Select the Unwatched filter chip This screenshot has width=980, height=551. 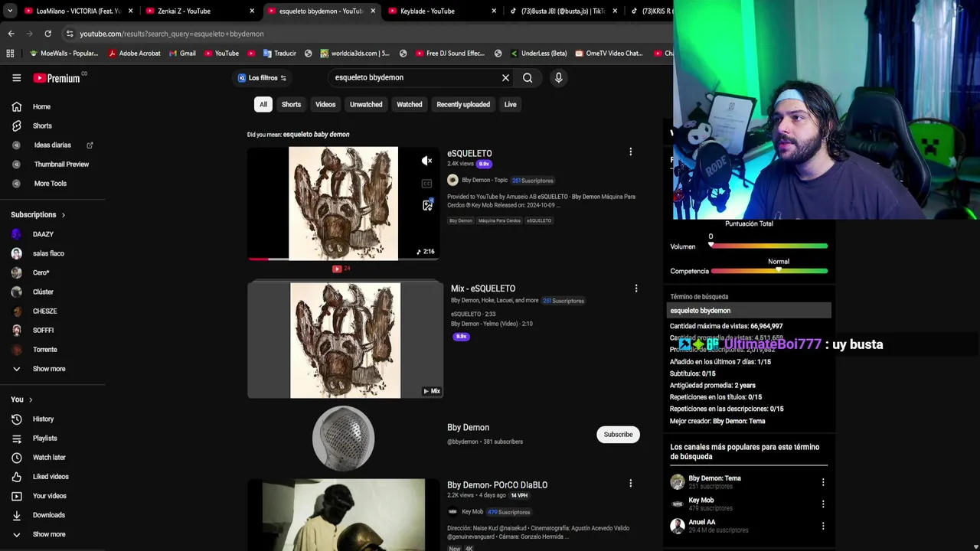click(x=366, y=104)
